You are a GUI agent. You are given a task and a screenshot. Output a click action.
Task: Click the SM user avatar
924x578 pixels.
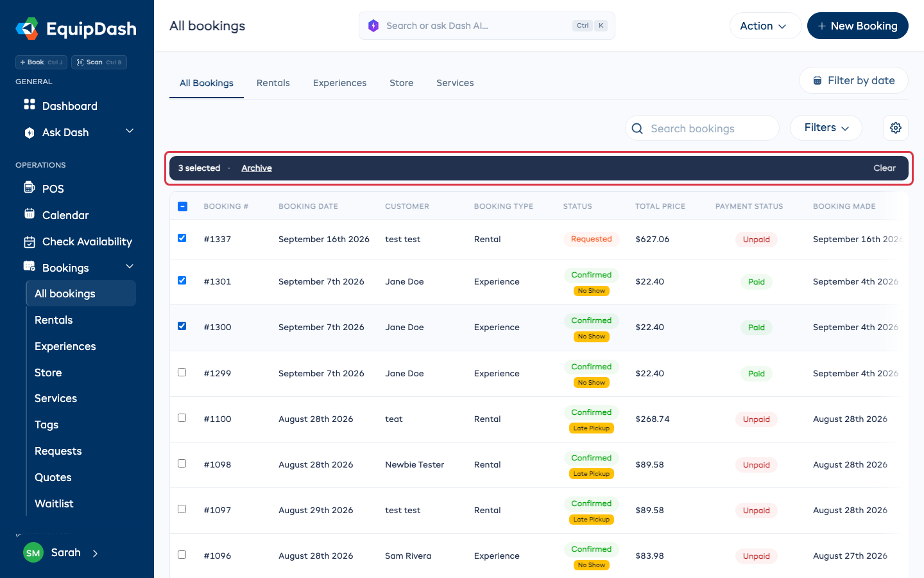tap(33, 553)
